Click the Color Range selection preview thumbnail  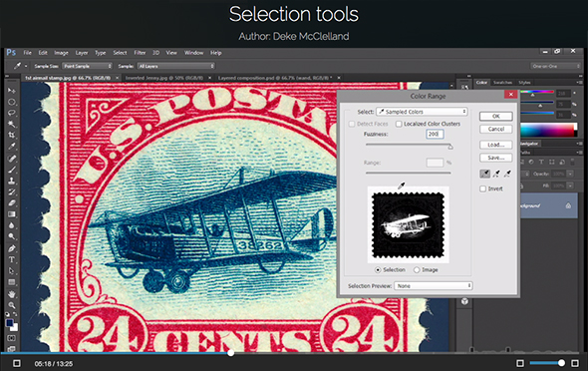coord(408,224)
